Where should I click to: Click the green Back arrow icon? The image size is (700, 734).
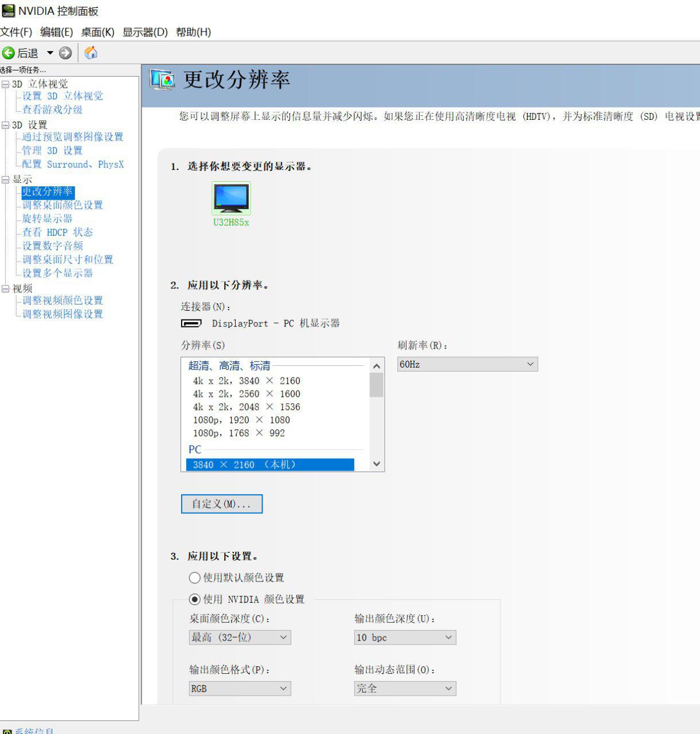coord(8,53)
